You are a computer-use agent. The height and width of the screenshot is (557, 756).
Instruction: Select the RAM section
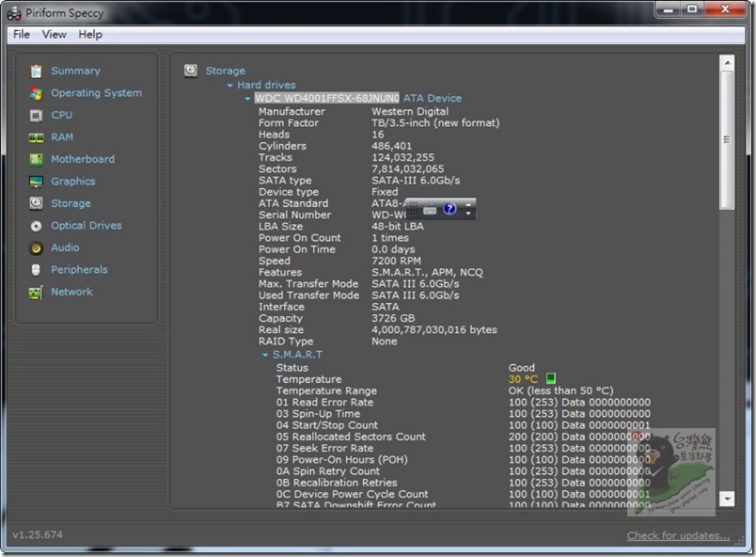click(x=62, y=137)
